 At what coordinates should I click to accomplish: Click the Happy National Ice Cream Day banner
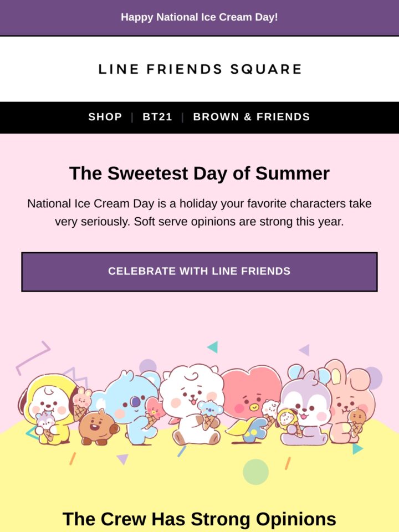click(x=199, y=17)
